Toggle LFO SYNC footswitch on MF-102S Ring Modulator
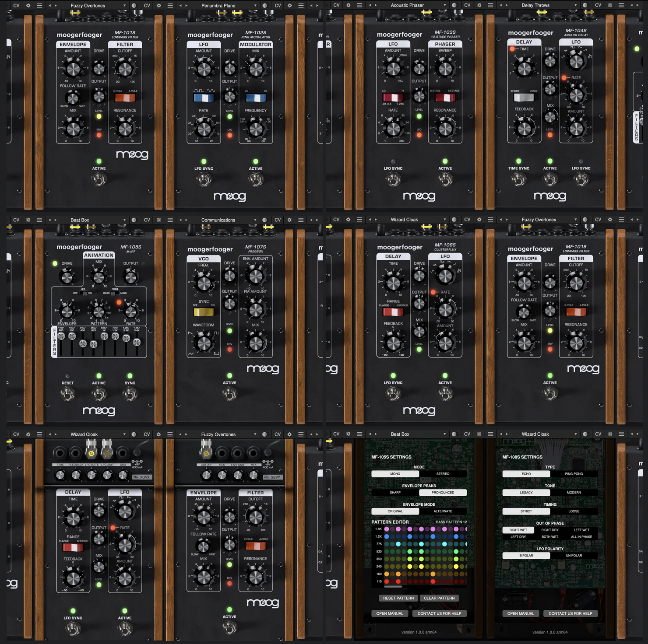This screenshot has height=644, width=648. click(x=204, y=179)
